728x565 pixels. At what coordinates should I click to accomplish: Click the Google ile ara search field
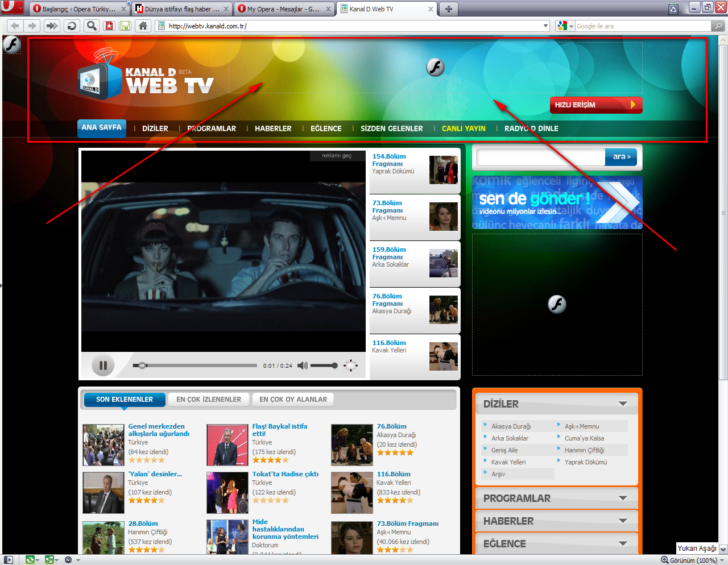pos(643,26)
